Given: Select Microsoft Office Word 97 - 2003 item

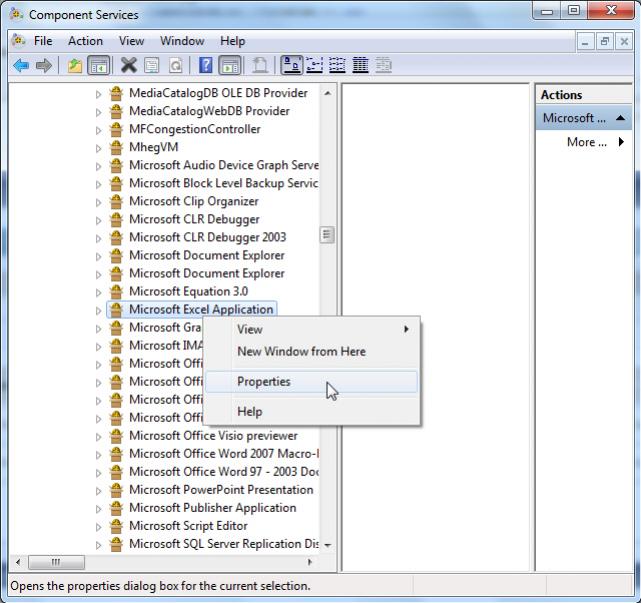Looking at the screenshot, I should pyautogui.click(x=224, y=472).
